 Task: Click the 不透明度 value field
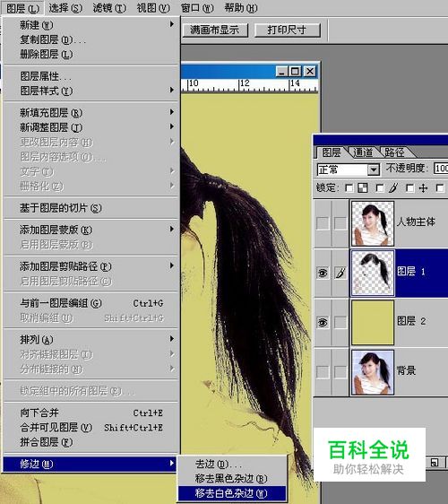point(441,169)
